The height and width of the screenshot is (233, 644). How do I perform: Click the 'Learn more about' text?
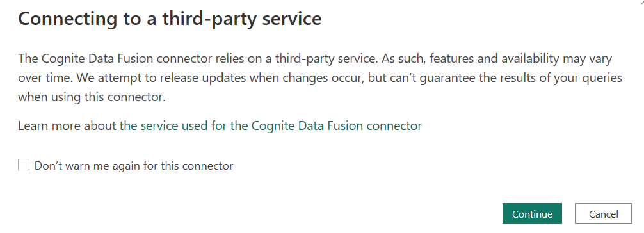67,125
